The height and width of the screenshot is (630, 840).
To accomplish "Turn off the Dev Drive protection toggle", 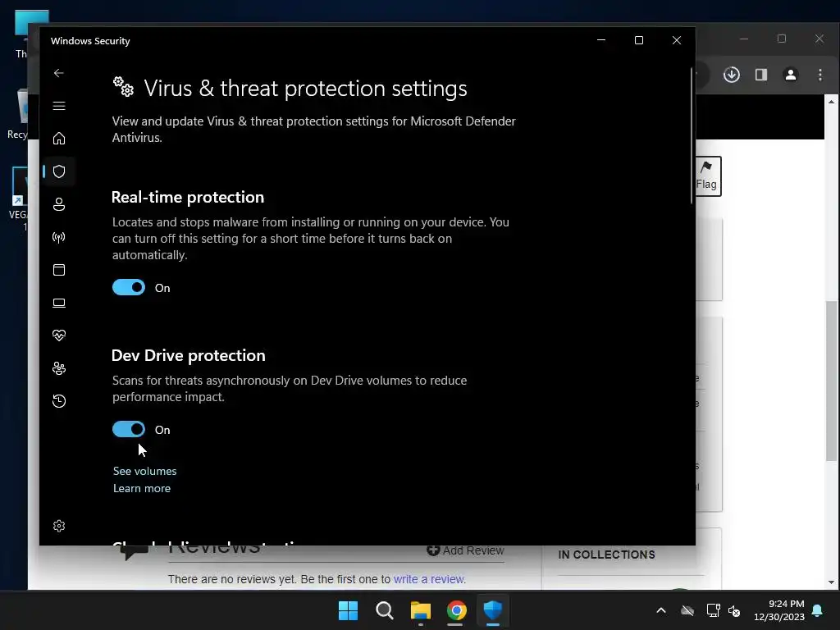I will tap(129, 429).
